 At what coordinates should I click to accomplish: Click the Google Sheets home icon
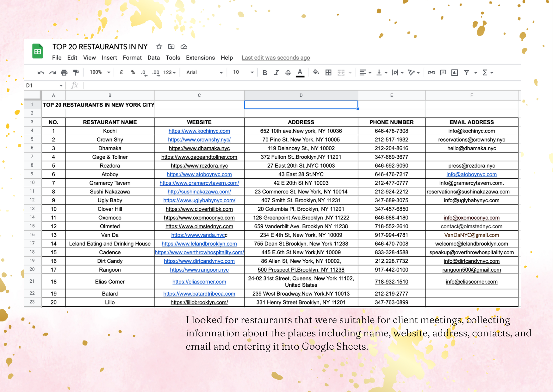click(38, 51)
